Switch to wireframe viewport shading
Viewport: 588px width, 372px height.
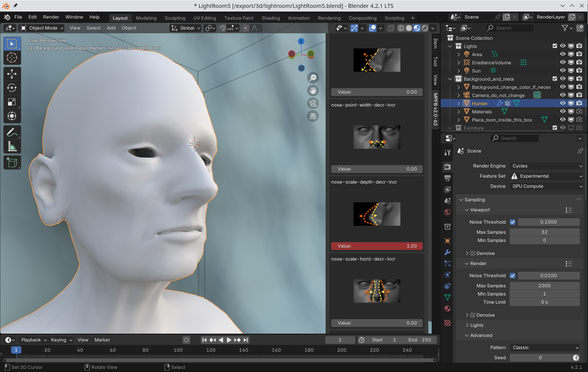pyautogui.click(x=401, y=28)
